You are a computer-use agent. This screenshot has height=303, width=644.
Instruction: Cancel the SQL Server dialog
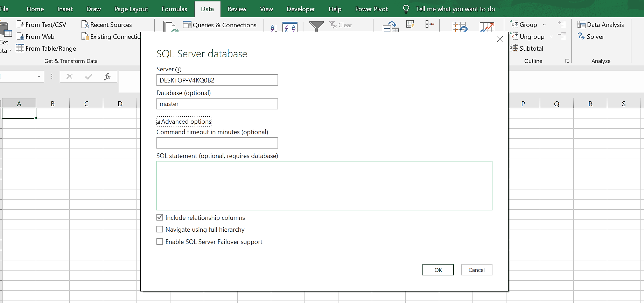tap(477, 270)
